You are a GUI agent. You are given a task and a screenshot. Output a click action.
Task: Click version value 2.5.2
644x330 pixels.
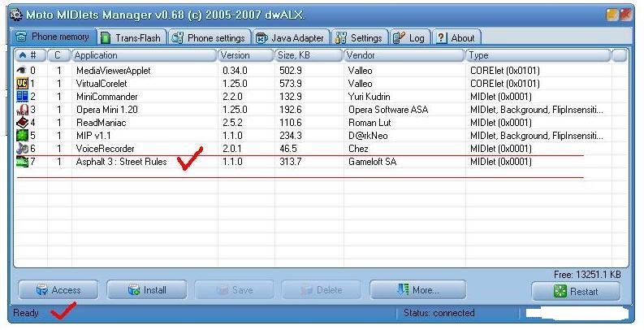click(x=232, y=123)
